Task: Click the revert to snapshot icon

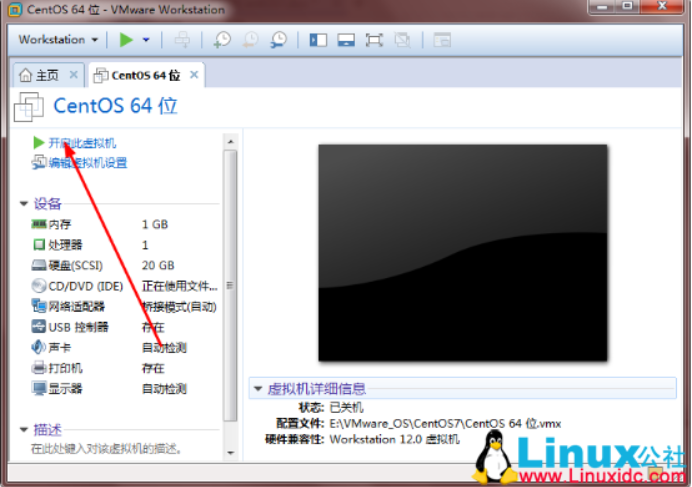Action: (250, 40)
